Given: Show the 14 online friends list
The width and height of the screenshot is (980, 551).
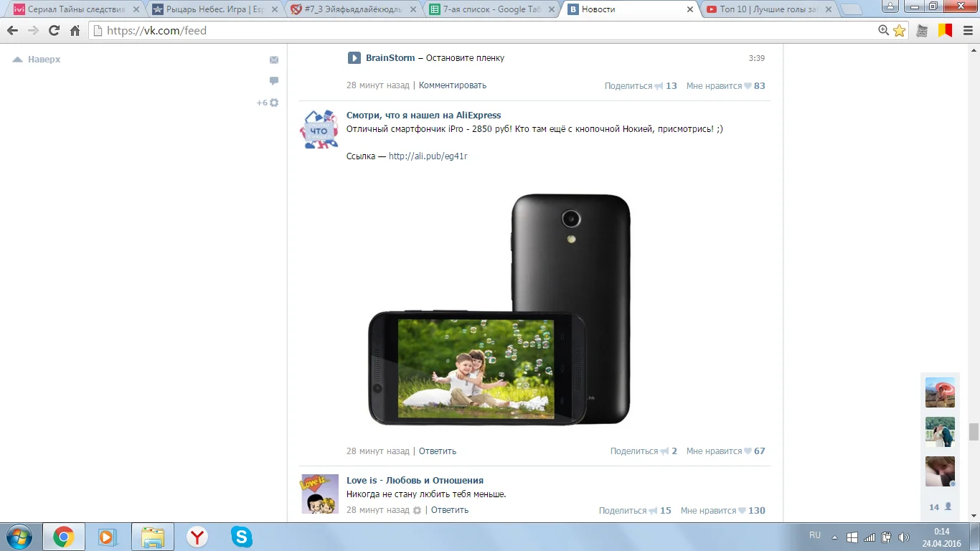Looking at the screenshot, I should [940, 507].
